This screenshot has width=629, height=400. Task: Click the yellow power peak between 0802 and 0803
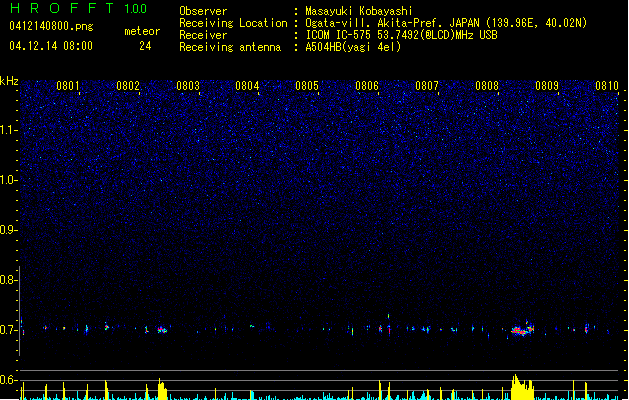coord(162,389)
